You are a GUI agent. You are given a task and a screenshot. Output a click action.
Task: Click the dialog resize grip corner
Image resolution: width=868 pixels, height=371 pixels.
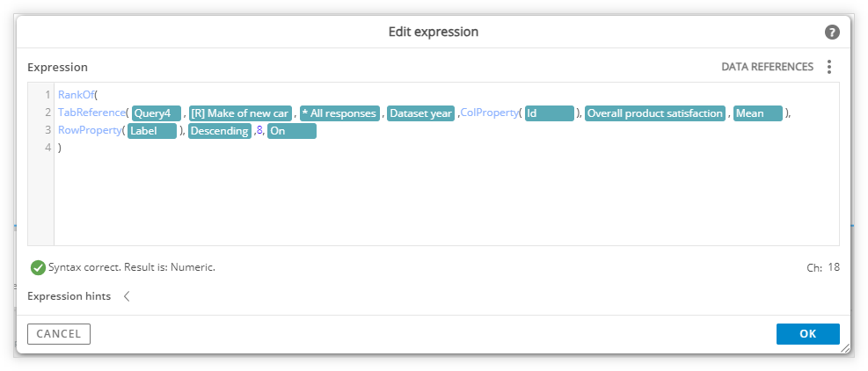[845, 348]
